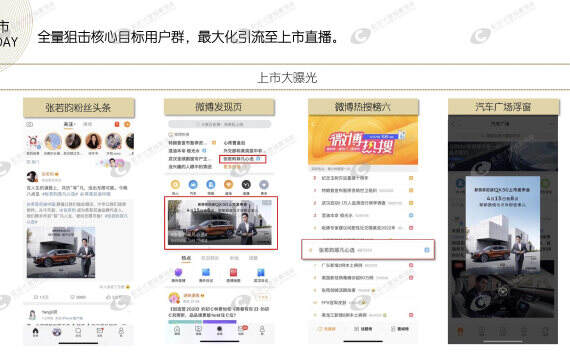Tap blue document round icon on discover page
The width and height of the screenshot is (570, 360).
tap(211, 184)
